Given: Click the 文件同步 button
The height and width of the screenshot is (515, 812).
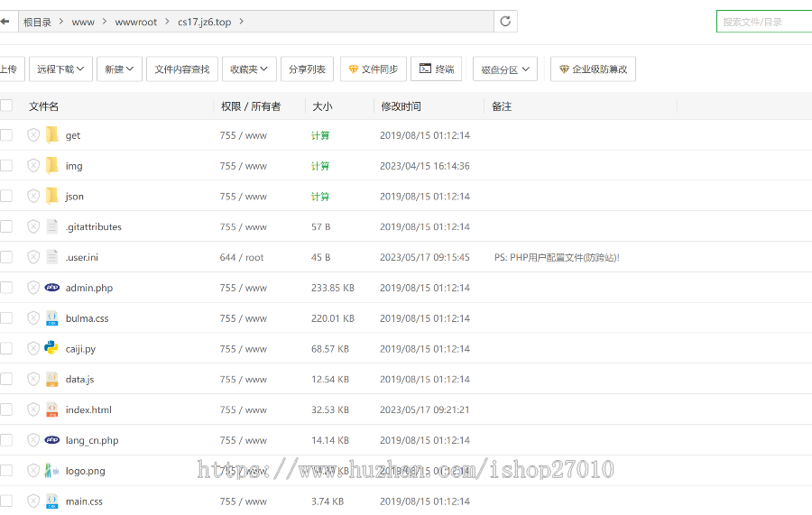Looking at the screenshot, I should click(374, 69).
